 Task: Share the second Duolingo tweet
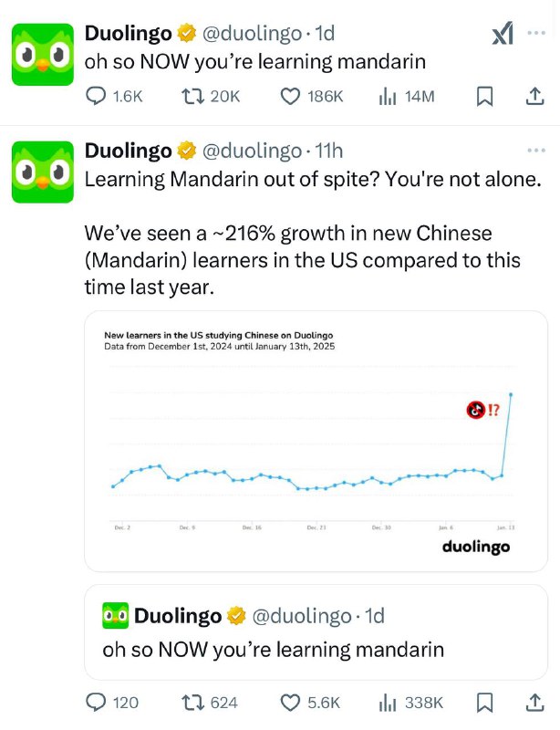(x=535, y=702)
